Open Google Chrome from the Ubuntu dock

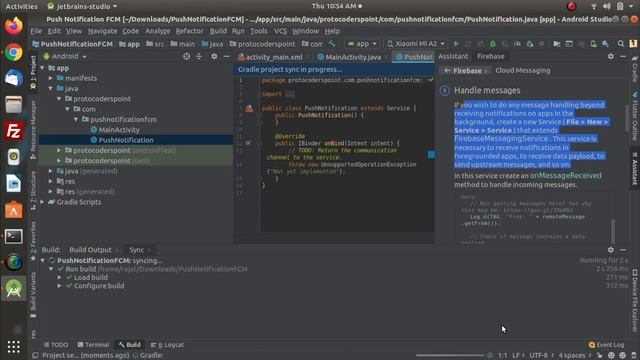(13, 52)
